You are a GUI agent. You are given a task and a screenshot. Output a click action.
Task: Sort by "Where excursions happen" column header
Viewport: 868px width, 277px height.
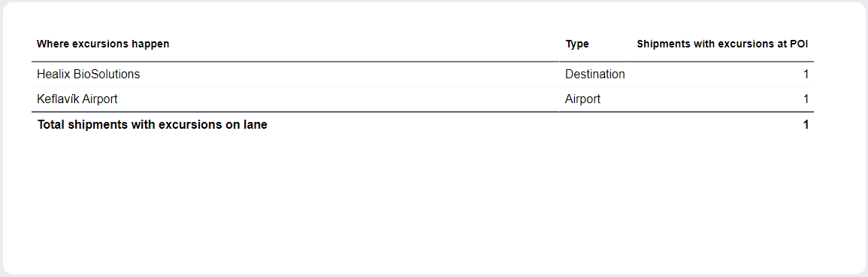(103, 44)
